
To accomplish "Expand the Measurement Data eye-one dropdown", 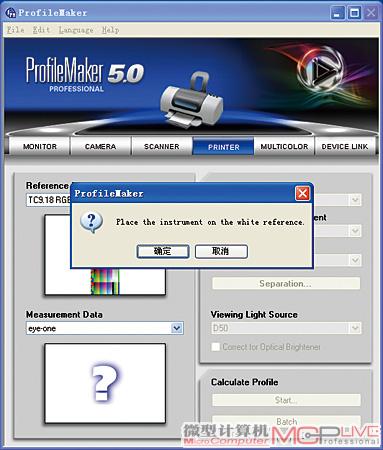I will tap(177, 328).
